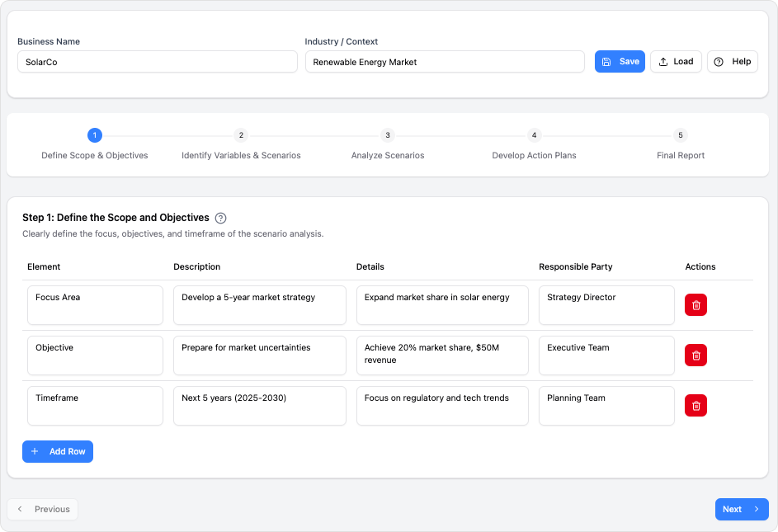Go to the Next step
778x532 pixels.
(742, 509)
